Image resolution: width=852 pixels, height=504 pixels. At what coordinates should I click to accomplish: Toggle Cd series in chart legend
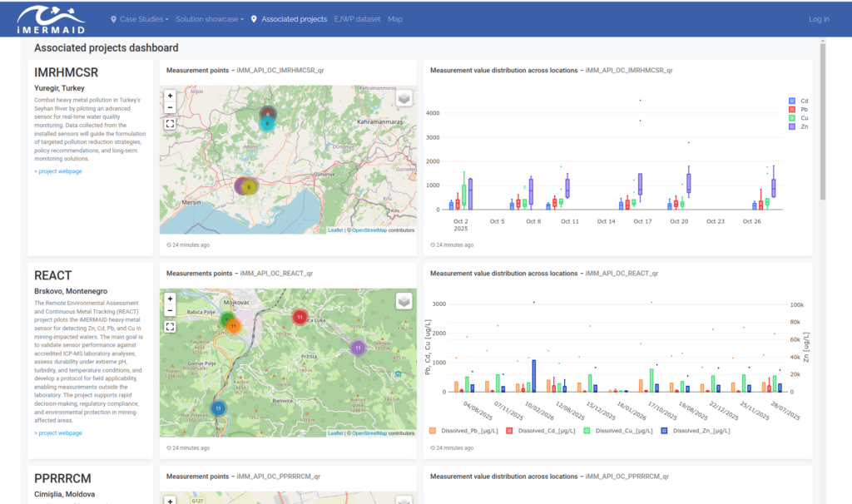(798, 101)
